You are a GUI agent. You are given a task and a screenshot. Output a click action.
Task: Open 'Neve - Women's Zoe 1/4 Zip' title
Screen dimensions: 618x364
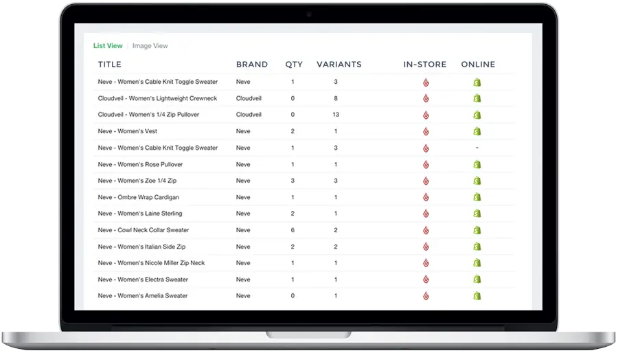[137, 180]
